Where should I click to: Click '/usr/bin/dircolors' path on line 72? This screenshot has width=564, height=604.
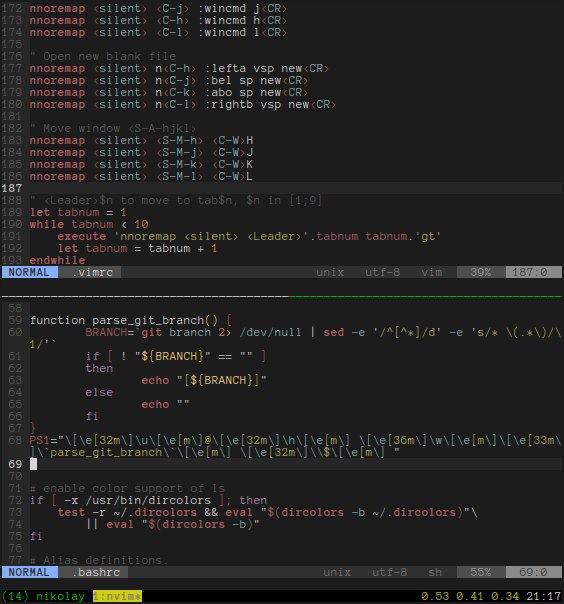pyautogui.click(x=148, y=500)
